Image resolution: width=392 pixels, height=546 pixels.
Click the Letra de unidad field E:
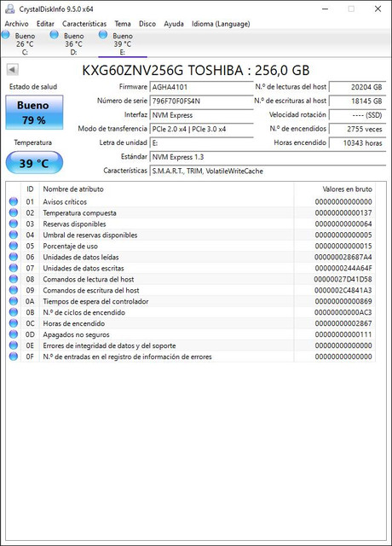(x=201, y=142)
